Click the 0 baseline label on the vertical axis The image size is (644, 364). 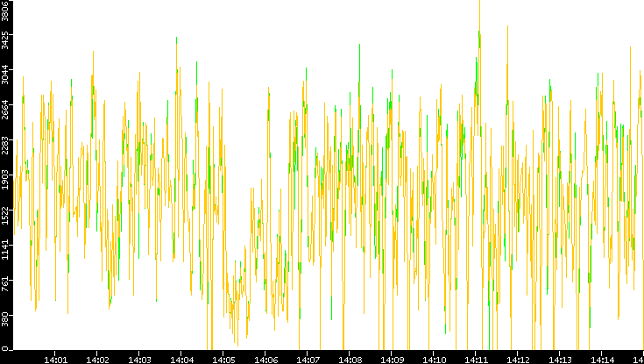(x=5, y=348)
